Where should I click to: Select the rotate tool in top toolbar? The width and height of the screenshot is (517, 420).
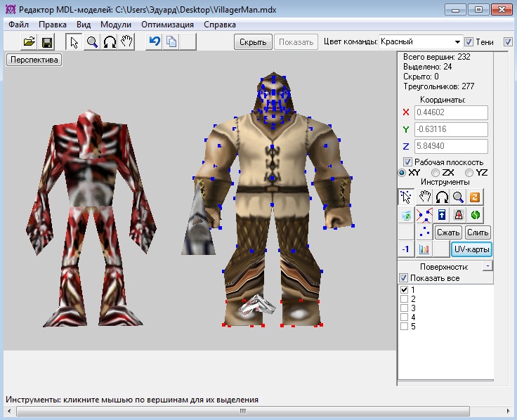(x=110, y=42)
